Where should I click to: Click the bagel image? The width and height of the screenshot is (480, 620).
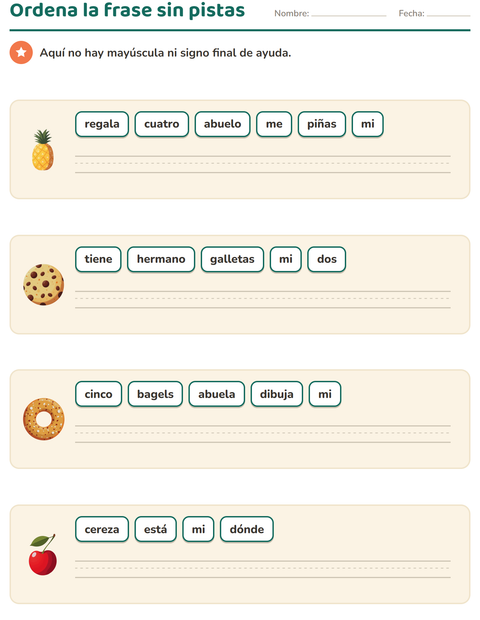(43, 419)
